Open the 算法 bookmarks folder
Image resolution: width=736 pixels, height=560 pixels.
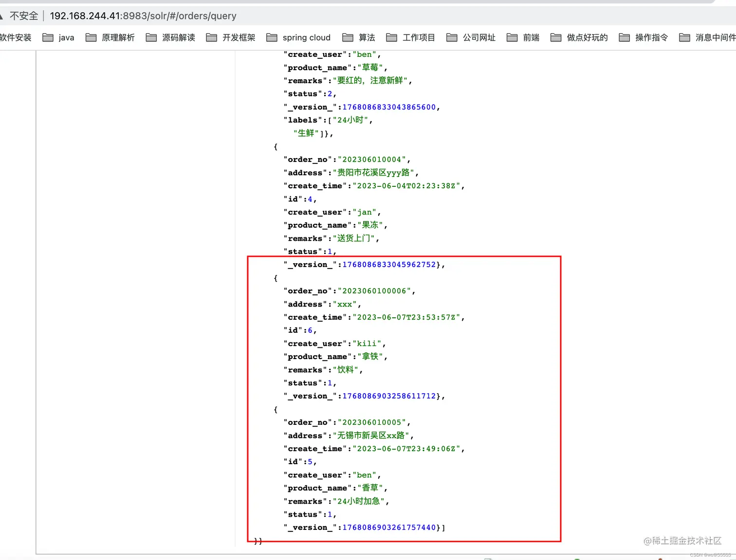point(359,37)
